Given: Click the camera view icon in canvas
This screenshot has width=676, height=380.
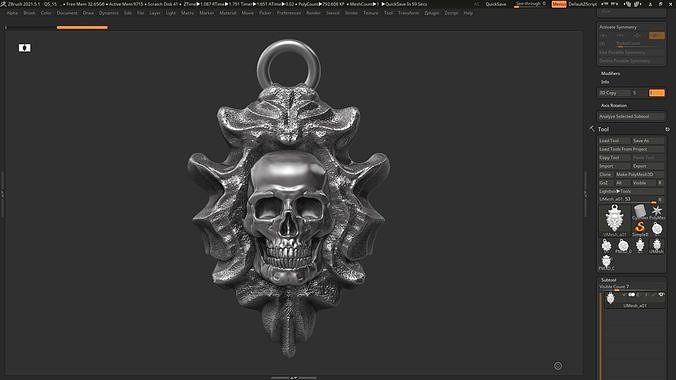Looking at the screenshot, I should click(25, 48).
